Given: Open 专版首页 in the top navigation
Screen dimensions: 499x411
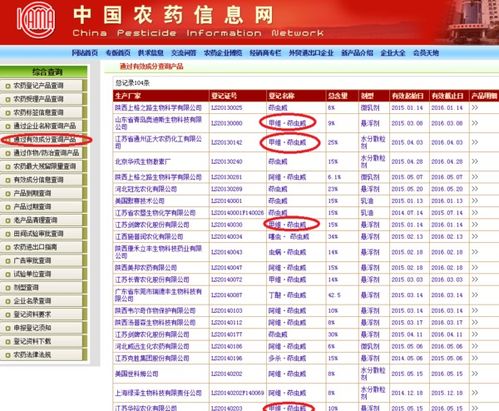Looking at the screenshot, I should (118, 53).
